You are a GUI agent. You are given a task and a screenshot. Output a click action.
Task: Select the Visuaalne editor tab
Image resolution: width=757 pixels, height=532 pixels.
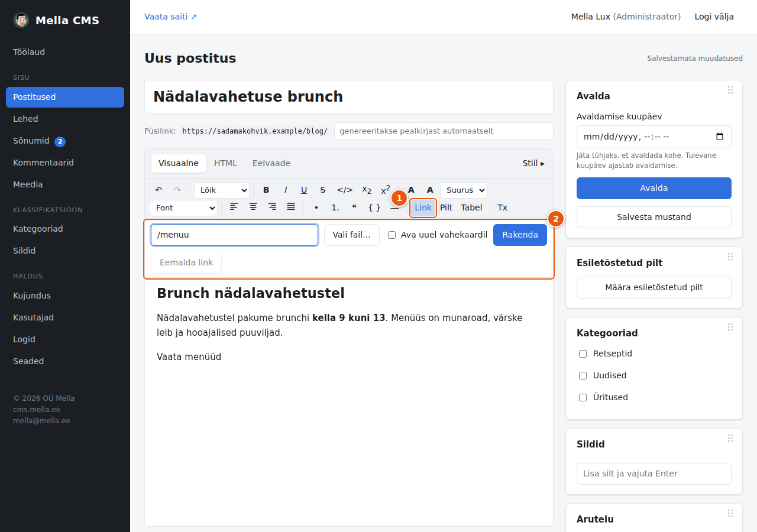click(179, 163)
